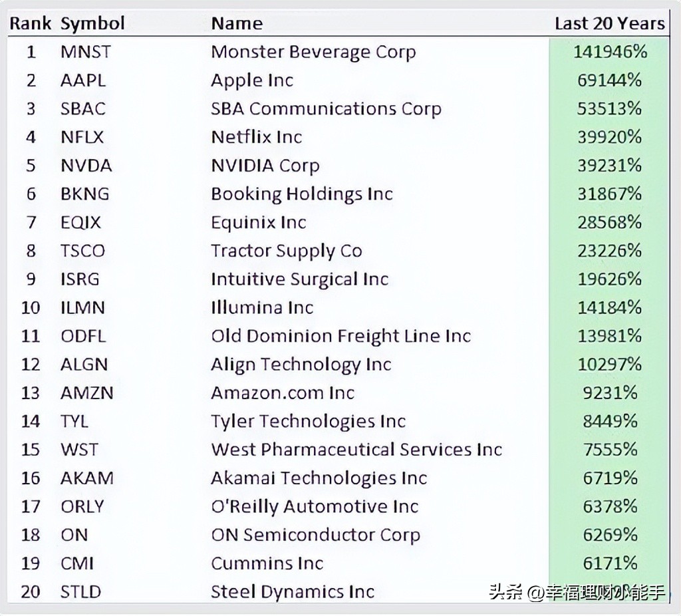This screenshot has height=616, width=681.
Task: Click the Apple Inc company name
Action: [252, 80]
